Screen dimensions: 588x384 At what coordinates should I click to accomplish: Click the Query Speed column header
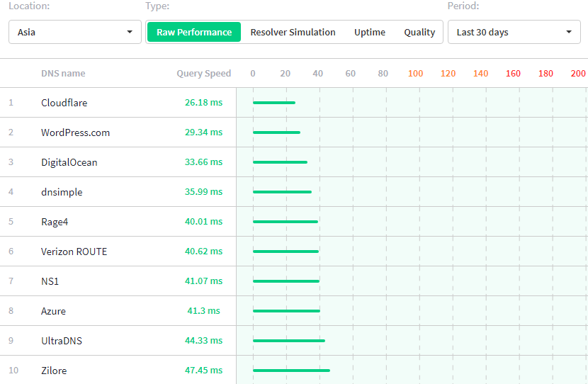pos(203,74)
